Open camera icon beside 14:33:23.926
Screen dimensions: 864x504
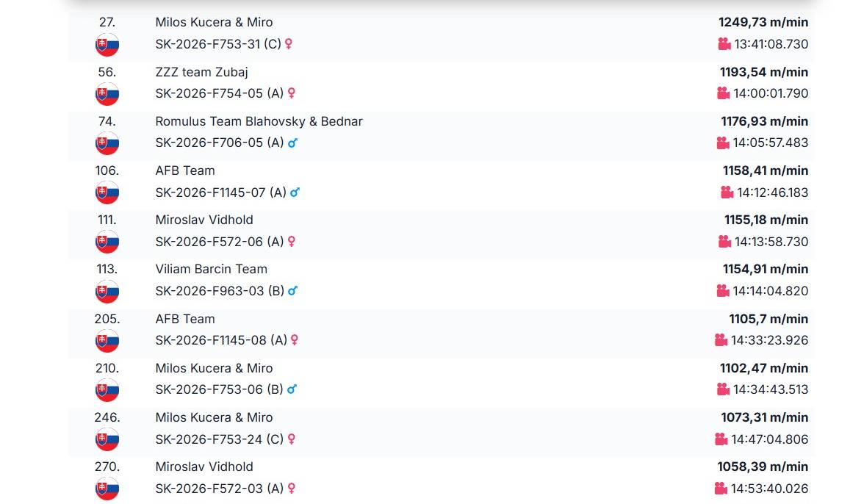(x=721, y=340)
